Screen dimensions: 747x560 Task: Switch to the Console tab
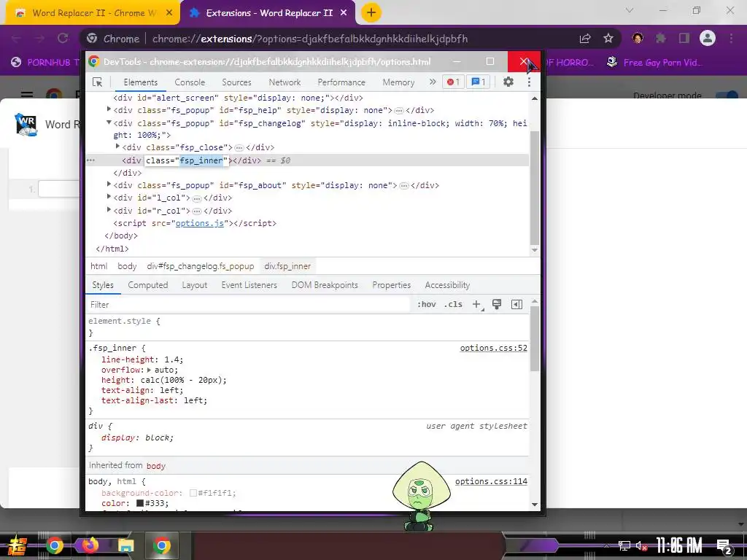190,82
